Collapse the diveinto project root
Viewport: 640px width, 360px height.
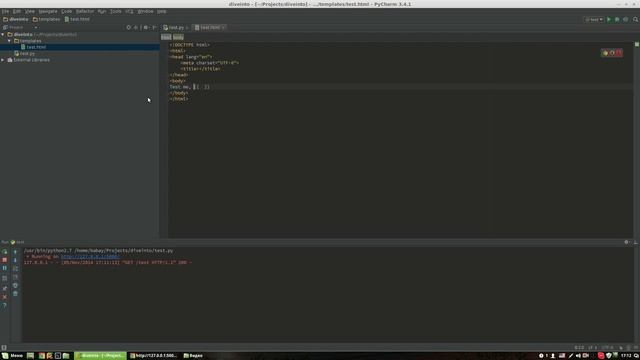[3, 35]
